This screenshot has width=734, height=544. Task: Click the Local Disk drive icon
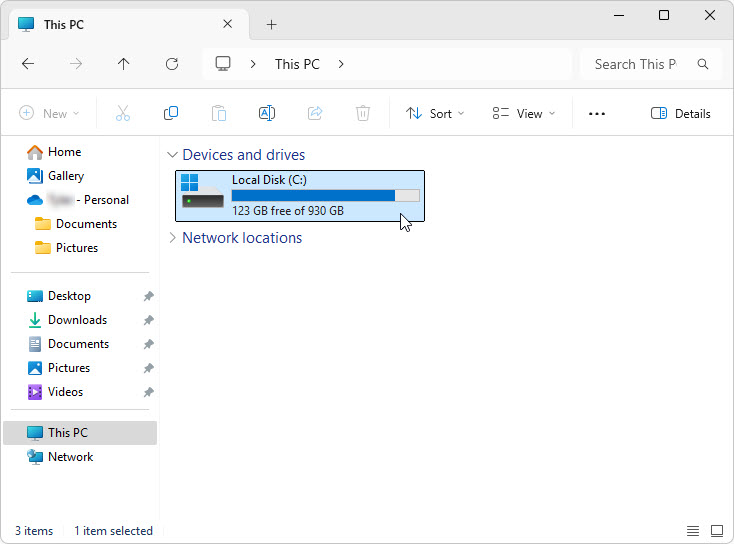(x=202, y=191)
